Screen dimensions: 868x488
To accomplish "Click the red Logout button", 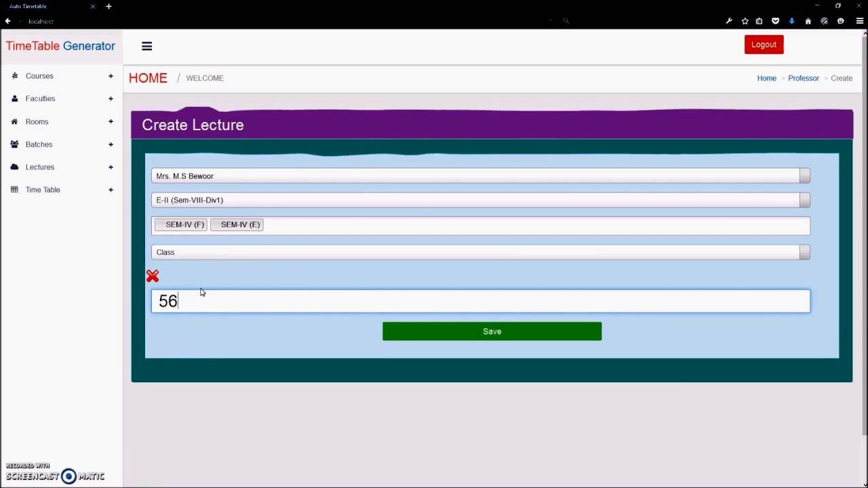I will point(764,45).
